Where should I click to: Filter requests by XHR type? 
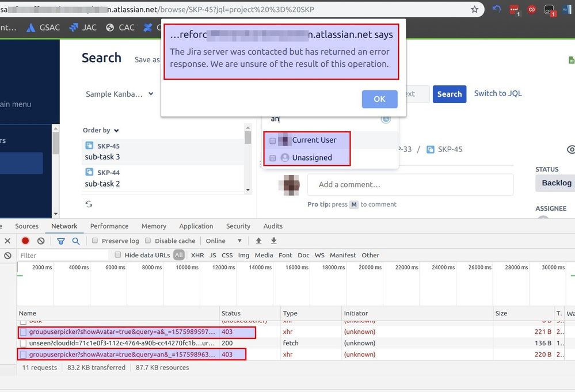[x=197, y=255]
